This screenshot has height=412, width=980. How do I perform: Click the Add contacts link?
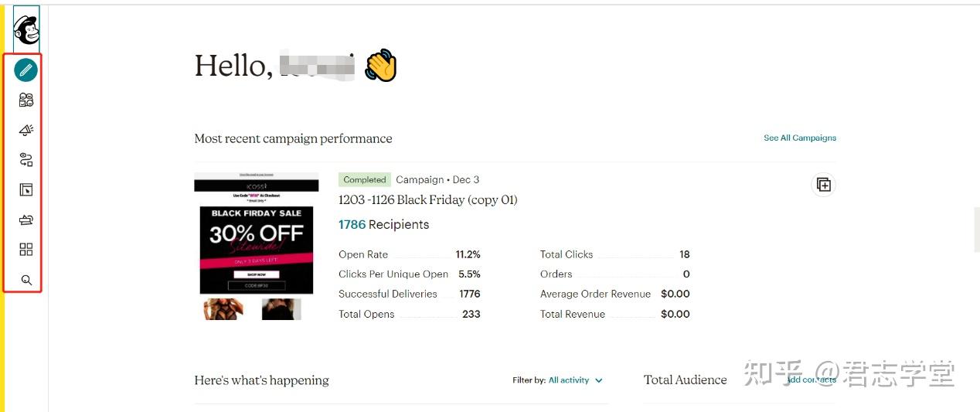[812, 380]
